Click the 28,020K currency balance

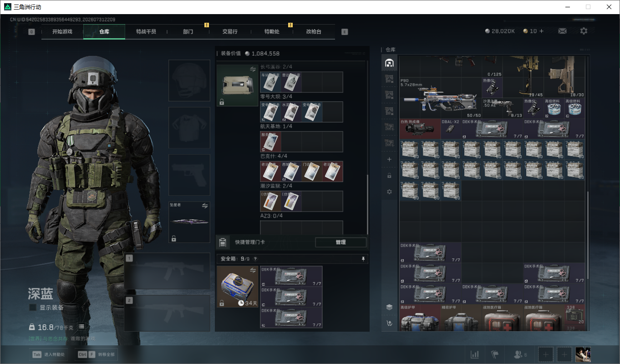[x=500, y=31]
